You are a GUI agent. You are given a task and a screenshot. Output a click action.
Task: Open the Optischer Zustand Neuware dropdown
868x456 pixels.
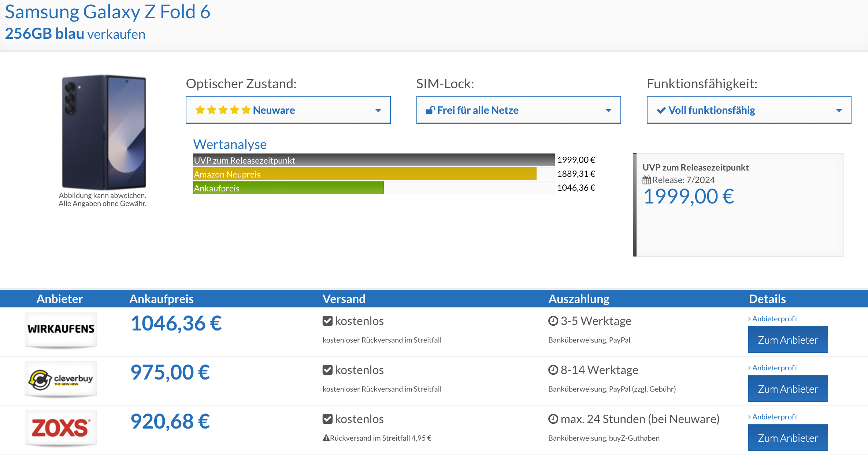[288, 110]
